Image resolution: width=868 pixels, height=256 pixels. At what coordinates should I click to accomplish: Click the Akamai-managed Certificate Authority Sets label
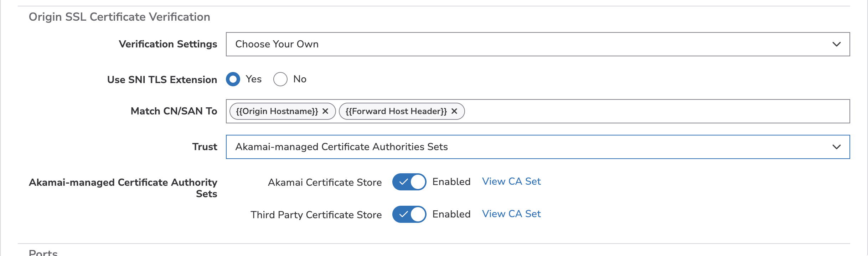pos(123,188)
